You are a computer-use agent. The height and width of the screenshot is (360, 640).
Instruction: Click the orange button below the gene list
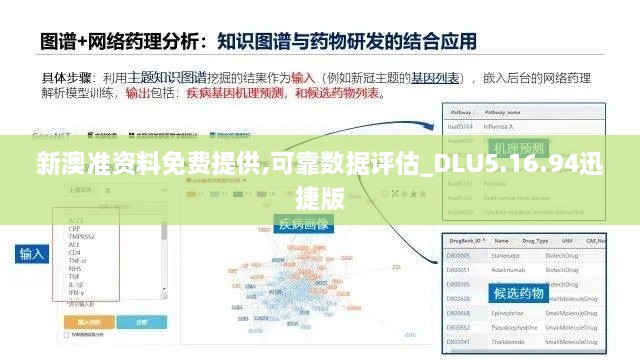coord(89,322)
